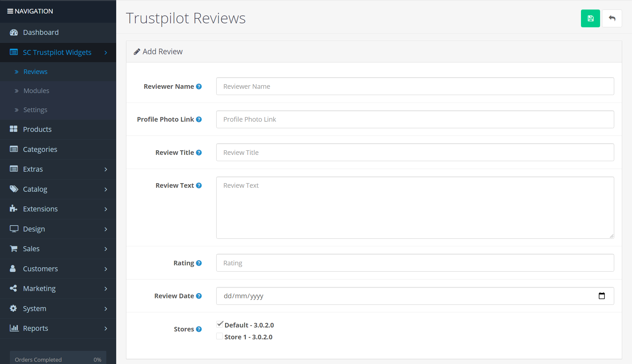The image size is (632, 364).
Task: Click Reviewer Name help icon
Action: click(x=199, y=86)
